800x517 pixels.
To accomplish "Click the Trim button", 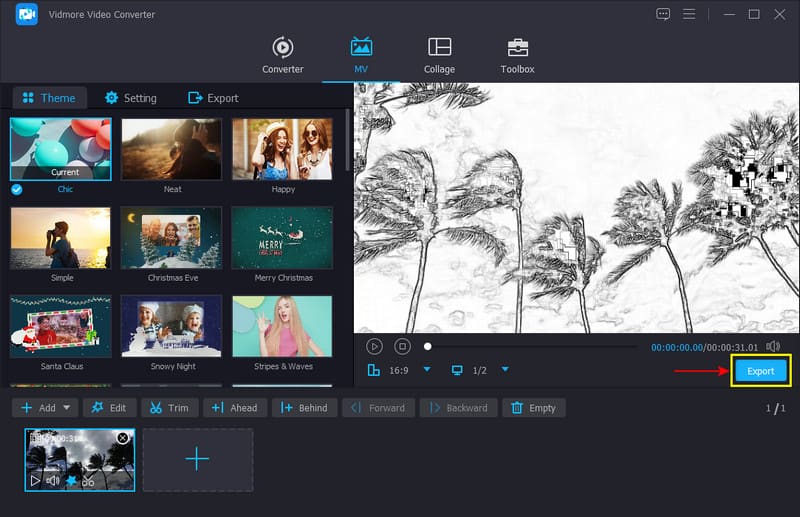I will (x=169, y=408).
